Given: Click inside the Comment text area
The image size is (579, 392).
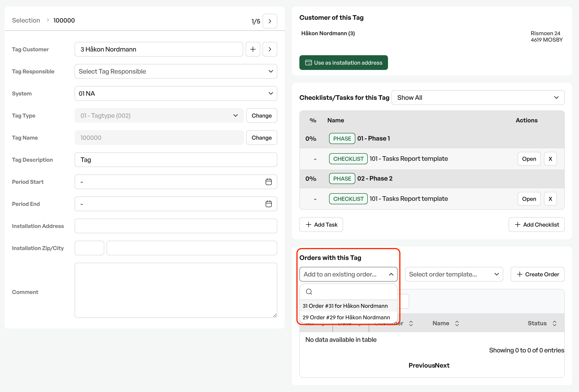Looking at the screenshot, I should [x=176, y=290].
